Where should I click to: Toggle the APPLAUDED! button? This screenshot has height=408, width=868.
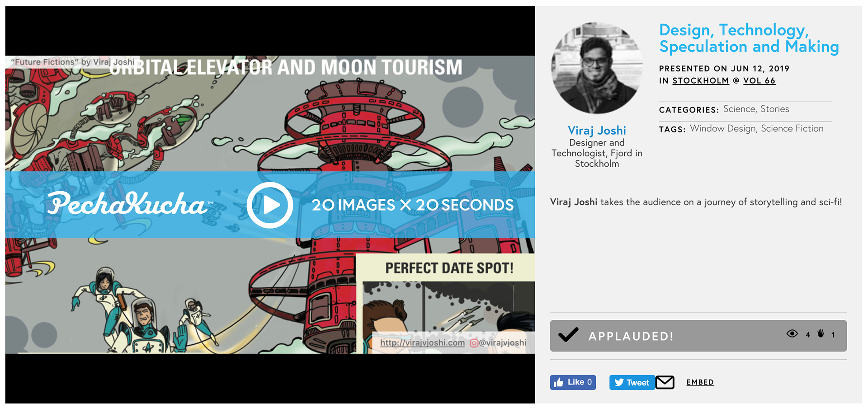(x=698, y=336)
